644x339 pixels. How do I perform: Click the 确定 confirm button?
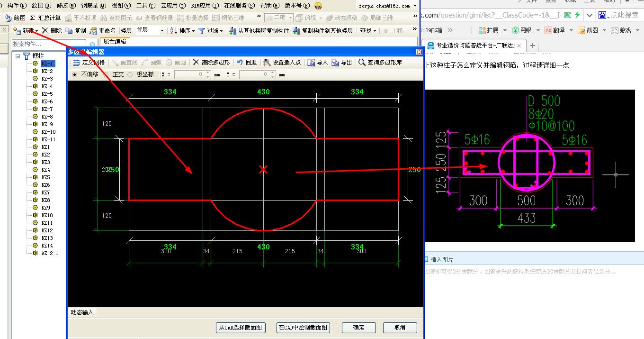(x=359, y=328)
